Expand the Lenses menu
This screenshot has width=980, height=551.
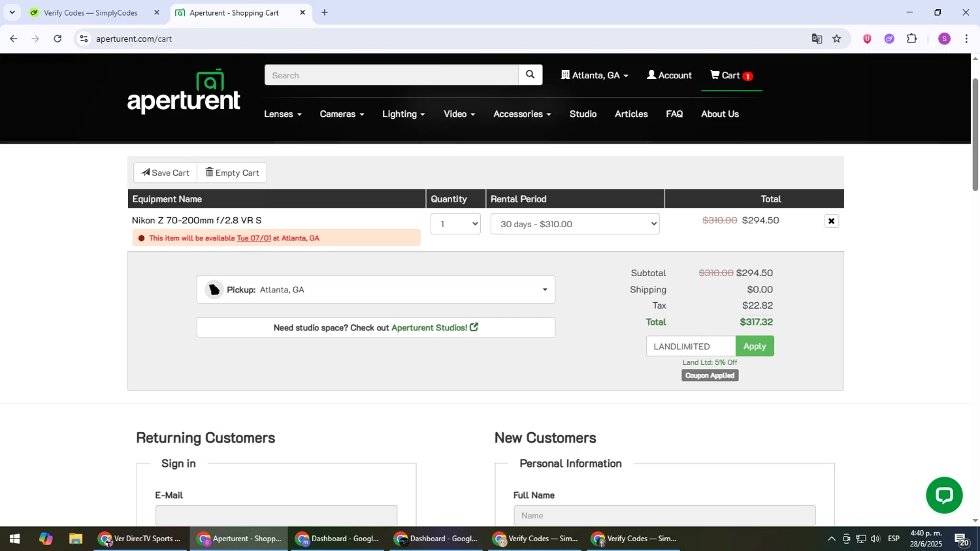pos(283,114)
